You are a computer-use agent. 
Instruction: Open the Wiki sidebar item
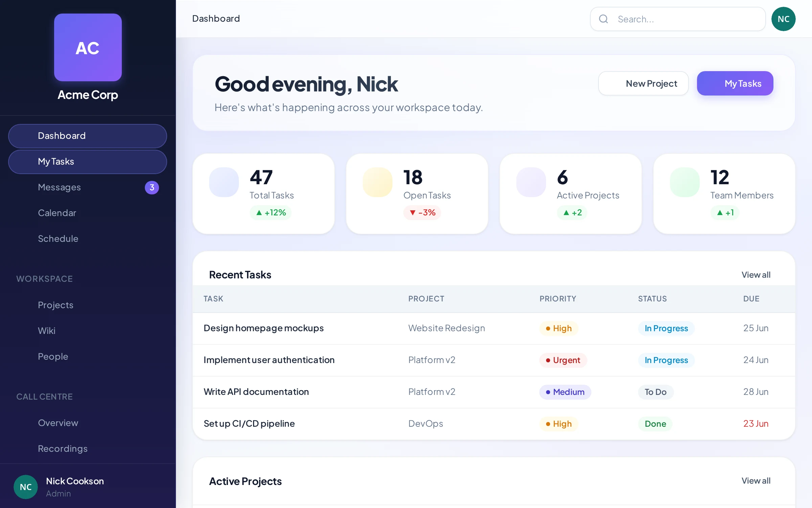tap(88, 331)
